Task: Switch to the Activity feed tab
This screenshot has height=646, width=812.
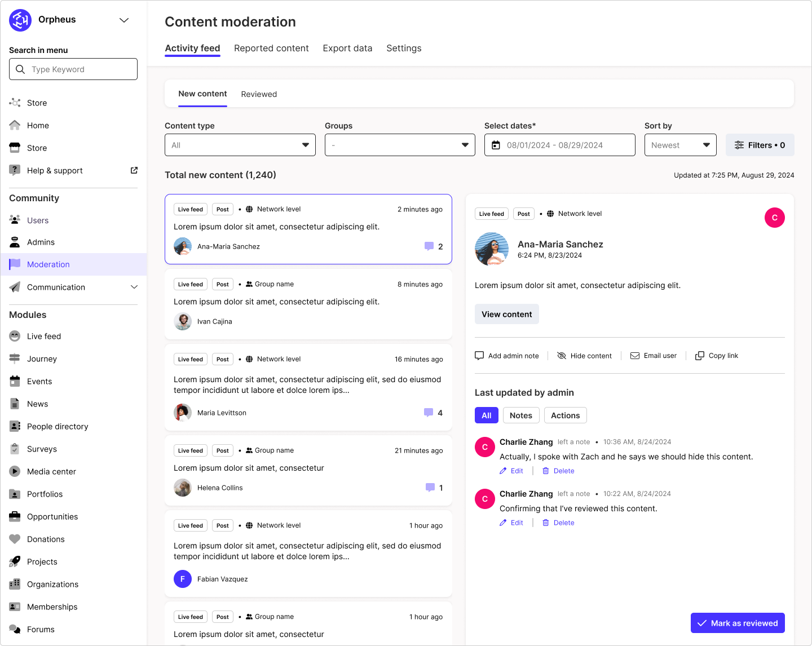Action: point(192,48)
